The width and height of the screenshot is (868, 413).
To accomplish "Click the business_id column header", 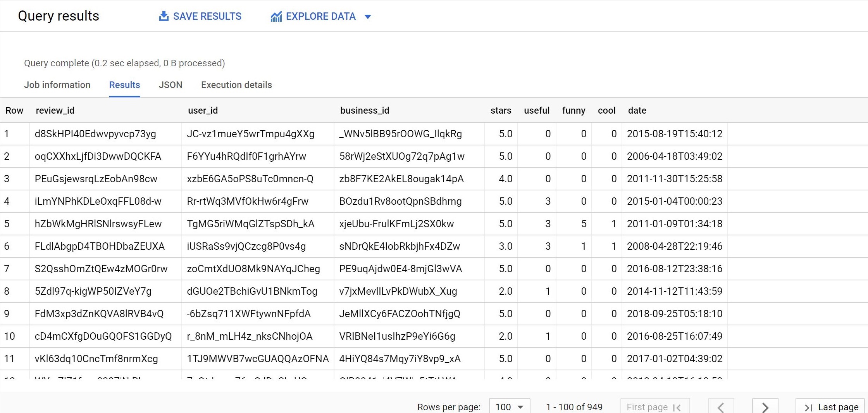I will 365,110.
